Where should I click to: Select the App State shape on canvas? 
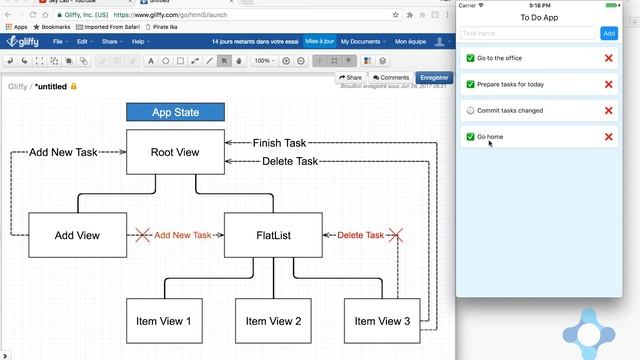[x=176, y=112]
